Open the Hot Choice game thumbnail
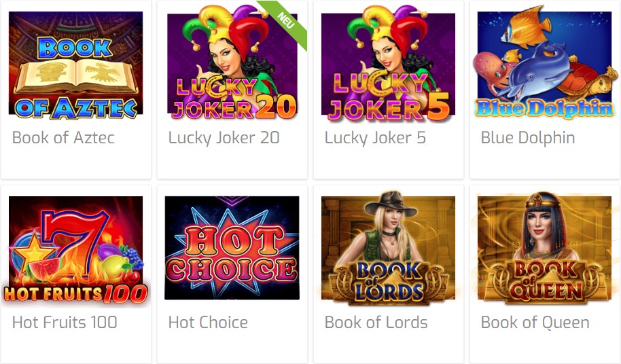The height and width of the screenshot is (364, 621). tap(232, 248)
